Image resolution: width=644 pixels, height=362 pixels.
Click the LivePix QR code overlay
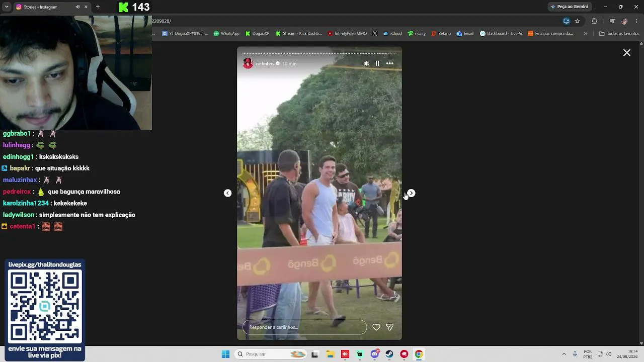[x=45, y=306]
